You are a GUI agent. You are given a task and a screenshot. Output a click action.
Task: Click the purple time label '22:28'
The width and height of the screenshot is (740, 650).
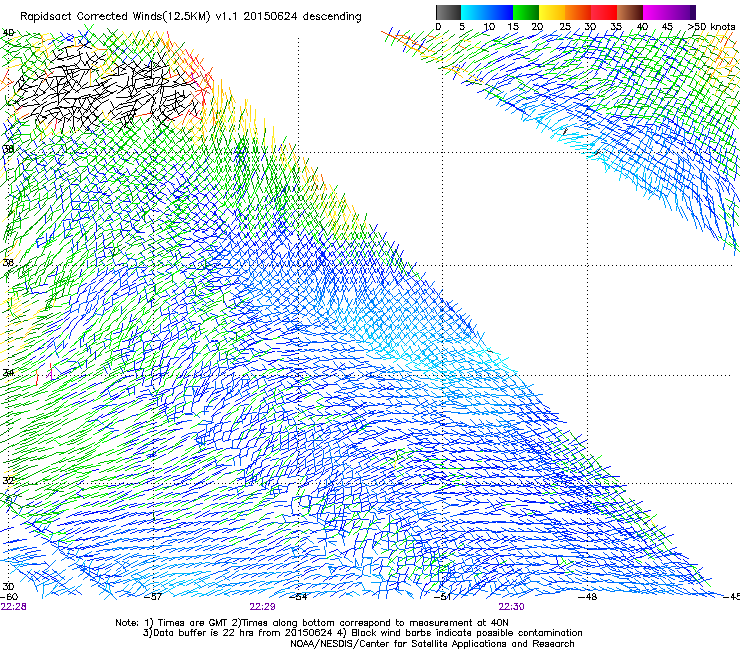pyautogui.click(x=14, y=607)
